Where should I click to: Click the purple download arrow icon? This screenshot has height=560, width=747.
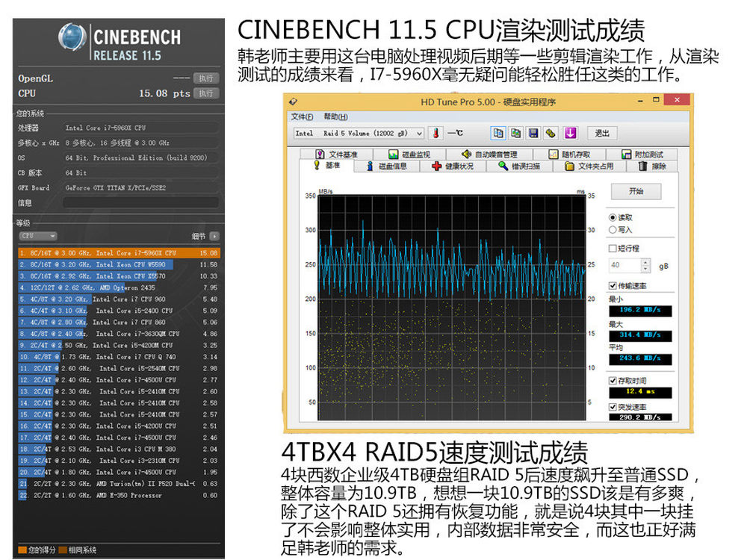pos(570,134)
